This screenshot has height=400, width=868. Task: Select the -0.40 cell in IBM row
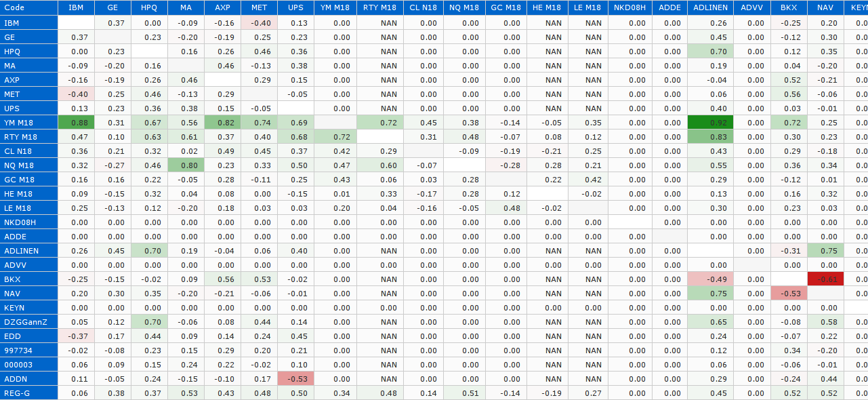click(x=259, y=23)
